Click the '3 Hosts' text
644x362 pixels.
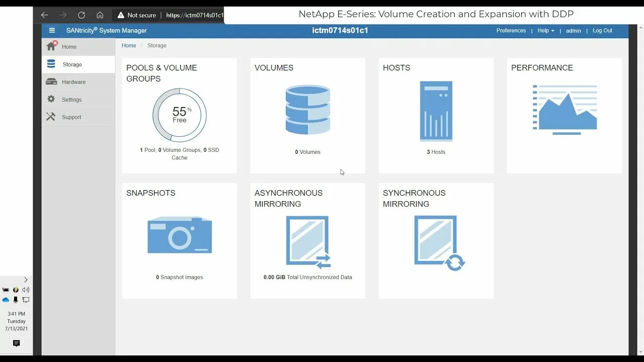[x=436, y=152]
